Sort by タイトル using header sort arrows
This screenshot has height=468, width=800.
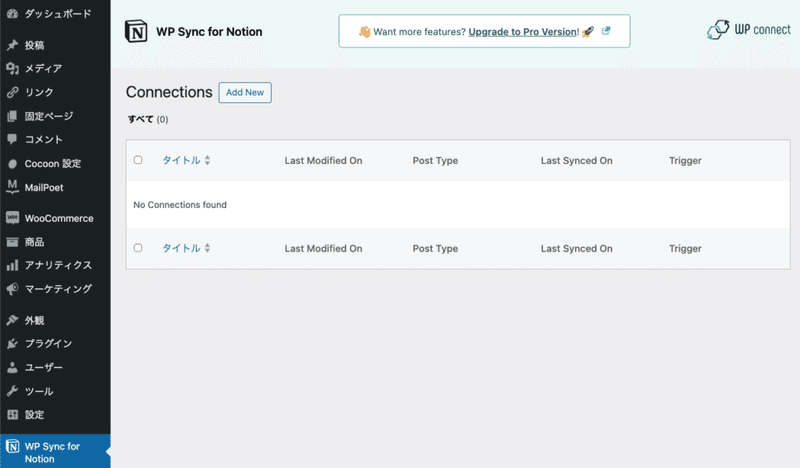click(x=207, y=160)
